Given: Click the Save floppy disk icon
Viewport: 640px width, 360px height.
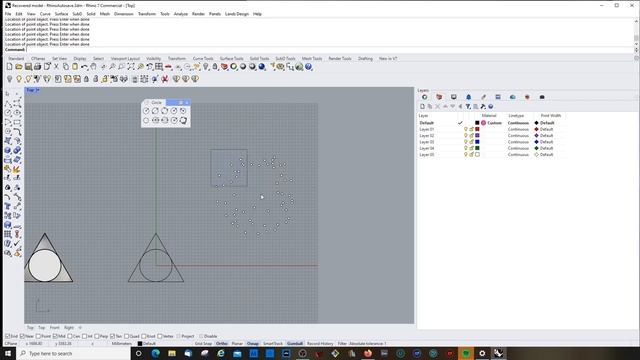Looking at the screenshot, I should tap(28, 67).
